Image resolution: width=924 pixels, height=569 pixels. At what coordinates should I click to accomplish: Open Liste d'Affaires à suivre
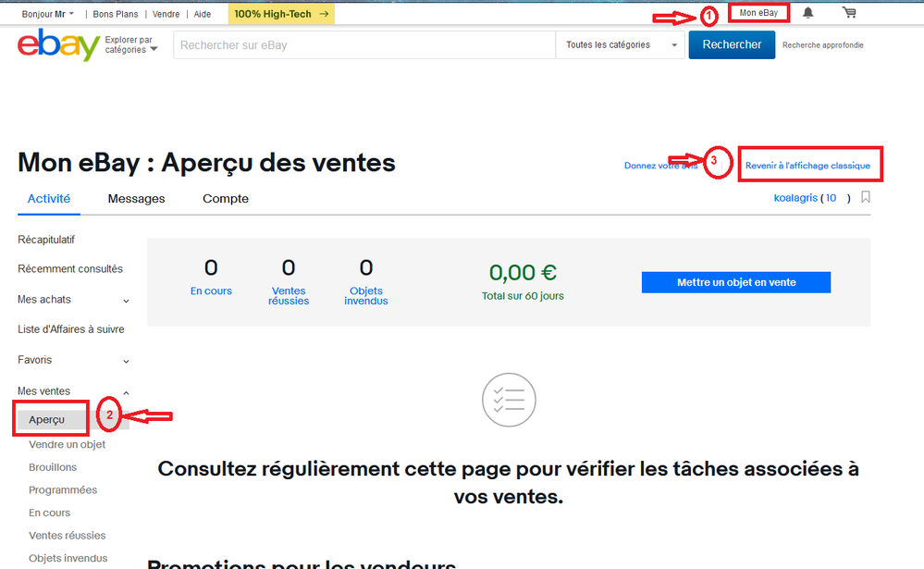[70, 329]
